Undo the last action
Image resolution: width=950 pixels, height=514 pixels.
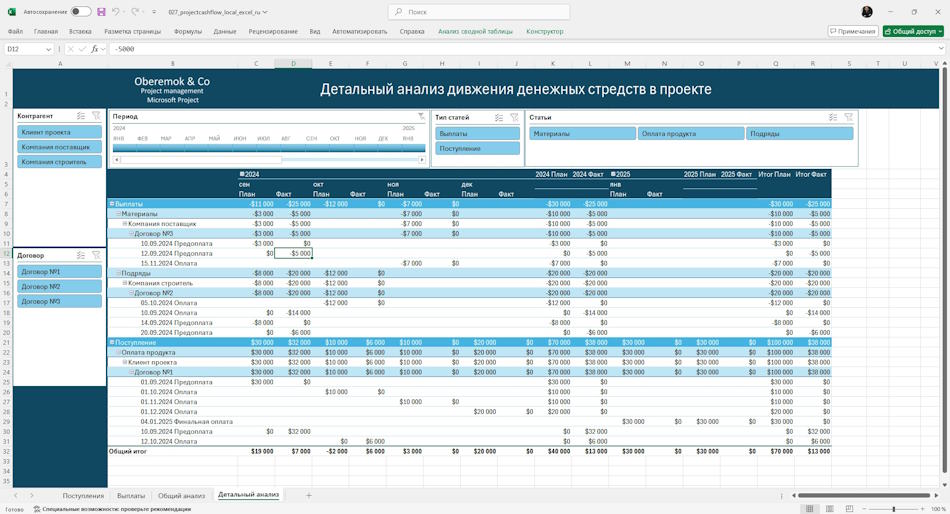point(116,12)
